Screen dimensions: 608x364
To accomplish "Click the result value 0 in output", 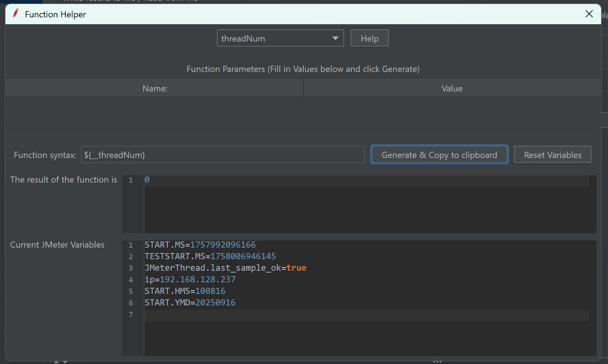I will 147,180.
